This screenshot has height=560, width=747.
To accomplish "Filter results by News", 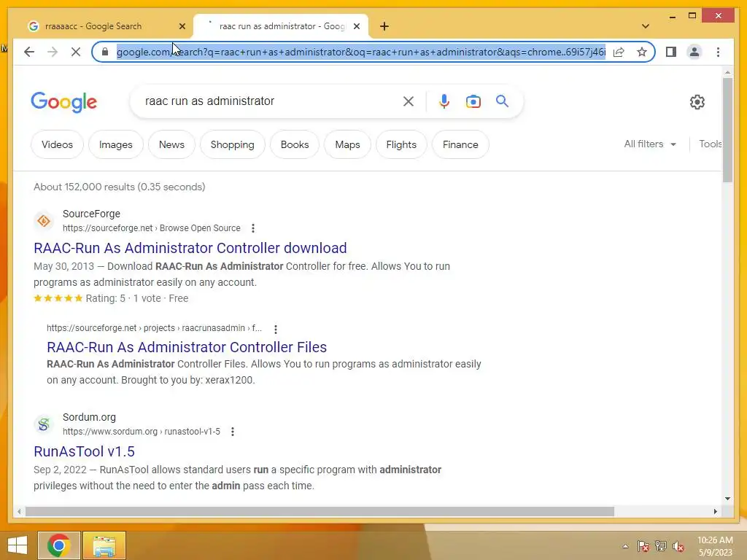I will (x=171, y=144).
